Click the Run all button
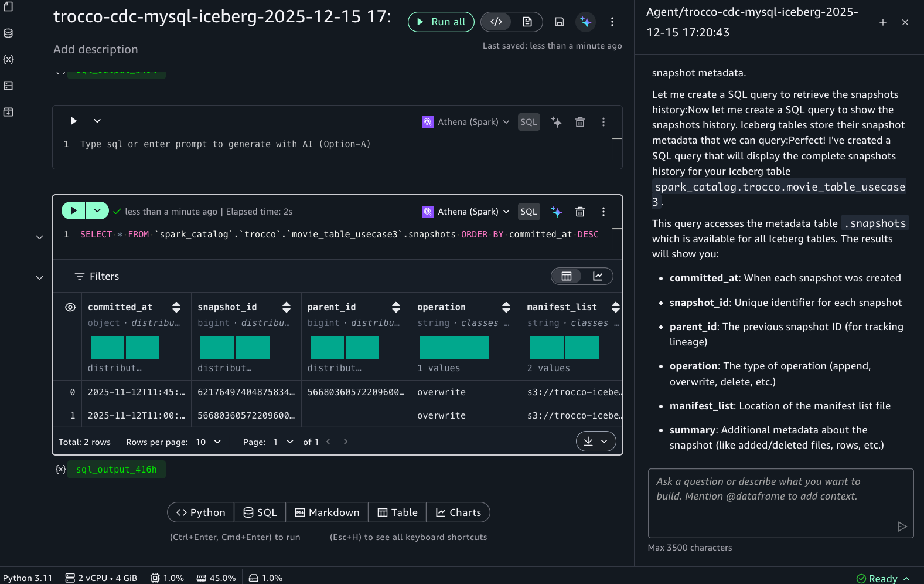 tap(441, 22)
